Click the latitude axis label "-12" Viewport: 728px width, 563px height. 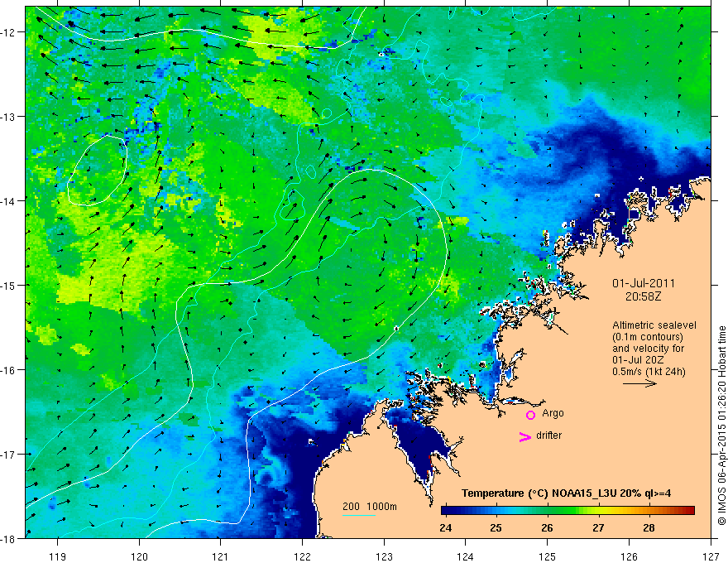pyautogui.click(x=8, y=32)
